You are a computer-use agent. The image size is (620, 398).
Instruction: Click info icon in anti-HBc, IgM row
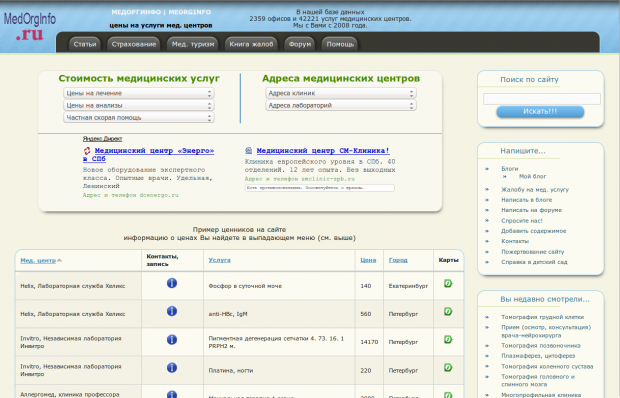172,311
